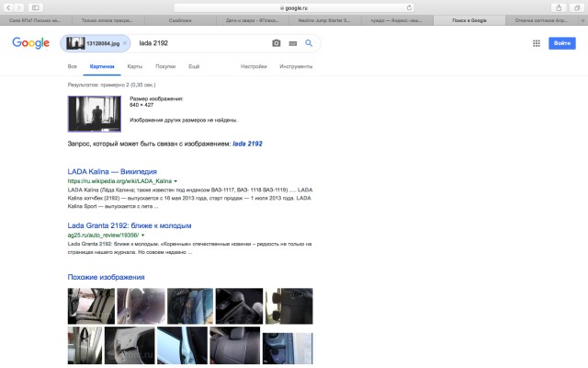This screenshot has height=368, width=588.
Task: Open the Safari Share menu
Action: point(559,7)
